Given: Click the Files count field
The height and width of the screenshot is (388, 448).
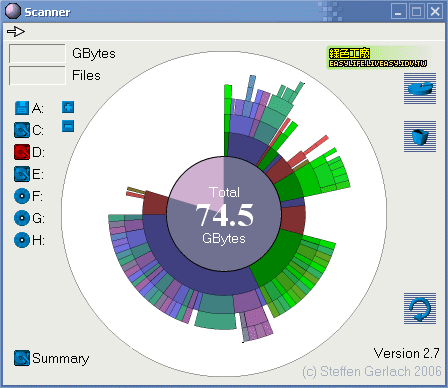Looking at the screenshot, I should pos(37,75).
